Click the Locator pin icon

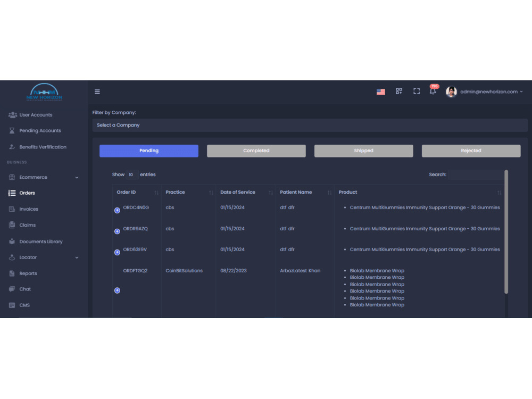click(x=12, y=257)
